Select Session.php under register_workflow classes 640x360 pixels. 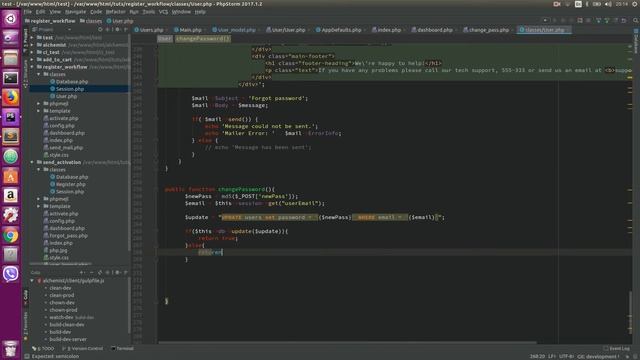[70, 89]
